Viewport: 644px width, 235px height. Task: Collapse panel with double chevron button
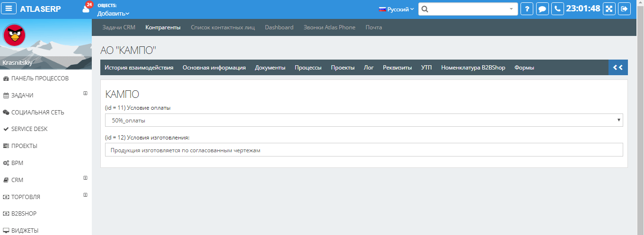point(618,67)
